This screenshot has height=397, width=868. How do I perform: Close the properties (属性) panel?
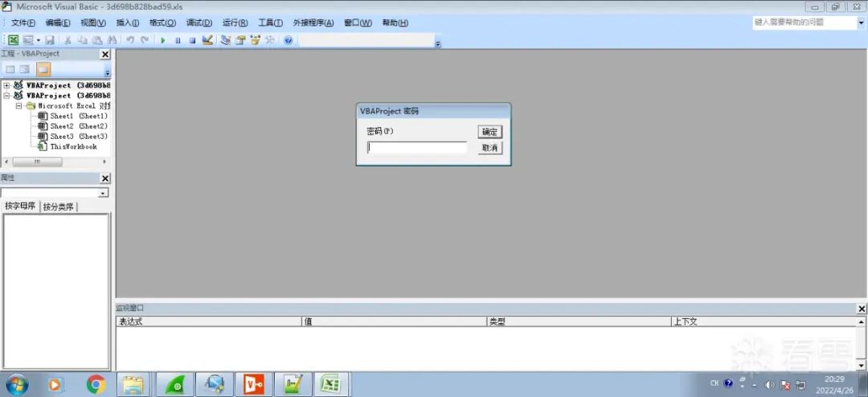pos(105,178)
